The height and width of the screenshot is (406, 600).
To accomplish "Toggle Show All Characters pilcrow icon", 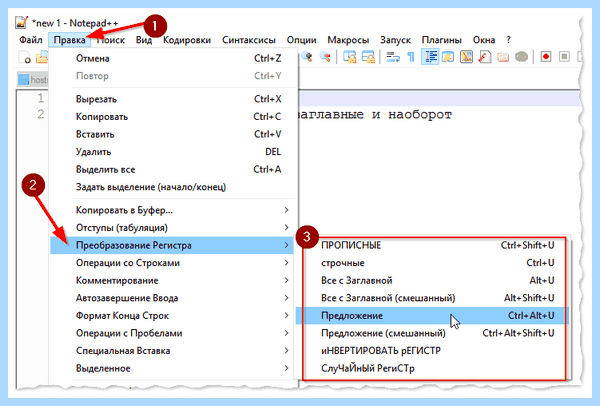I will click(x=411, y=57).
